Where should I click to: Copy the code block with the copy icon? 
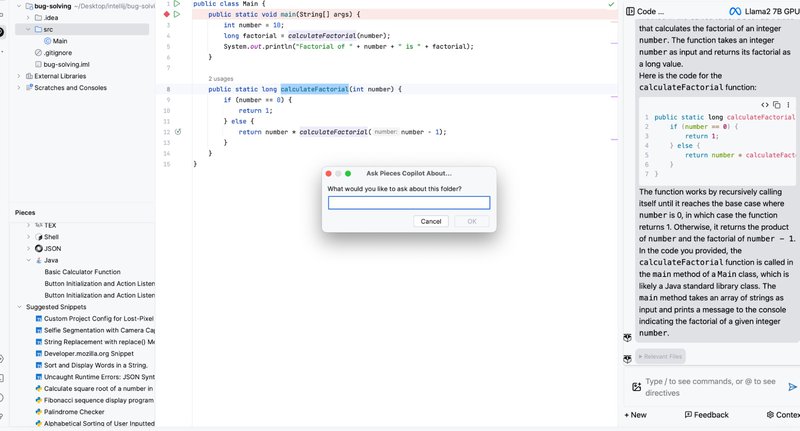tap(777, 105)
